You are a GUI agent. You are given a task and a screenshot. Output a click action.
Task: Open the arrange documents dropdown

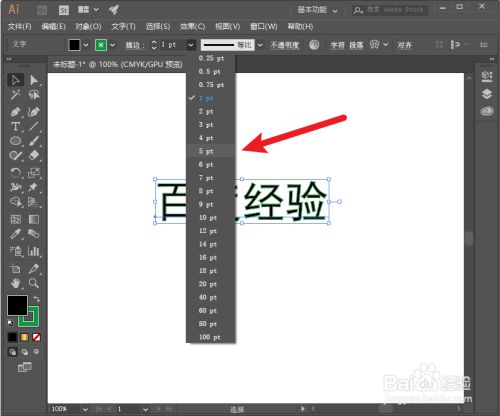pyautogui.click(x=88, y=10)
